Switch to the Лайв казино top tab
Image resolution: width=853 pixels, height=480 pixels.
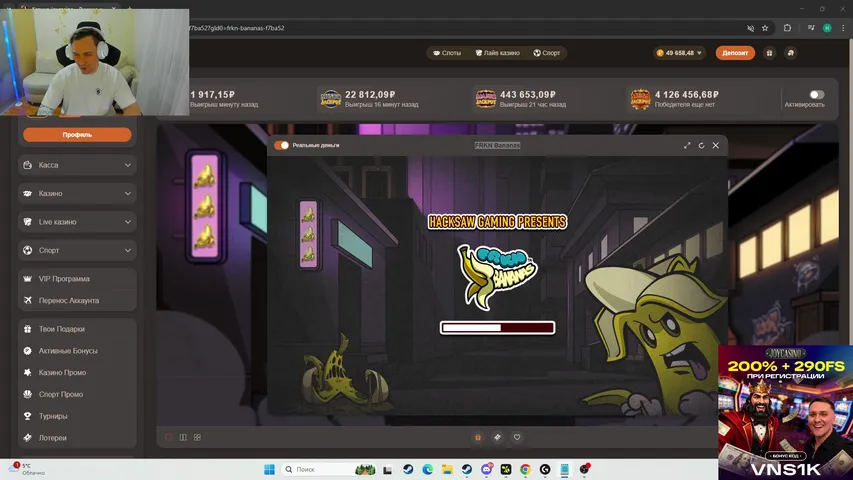(497, 53)
